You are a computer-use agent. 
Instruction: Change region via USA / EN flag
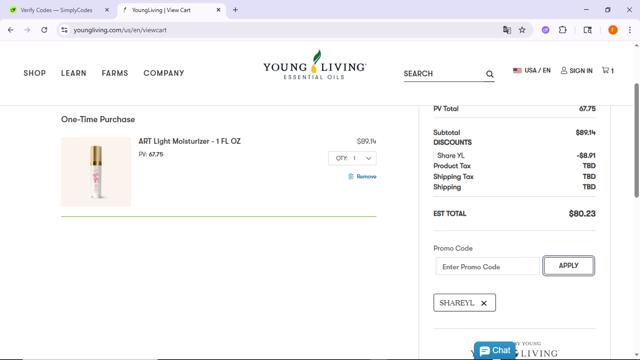[532, 71]
